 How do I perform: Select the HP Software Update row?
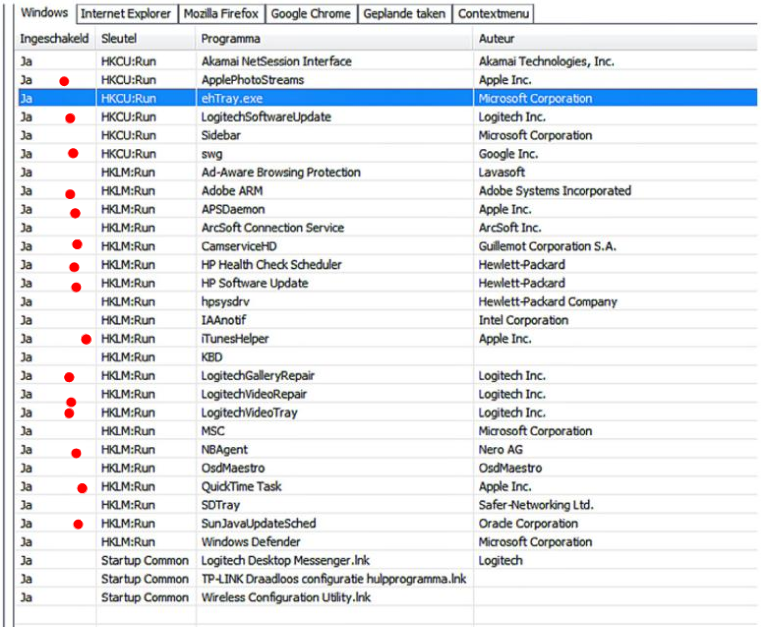(x=388, y=283)
